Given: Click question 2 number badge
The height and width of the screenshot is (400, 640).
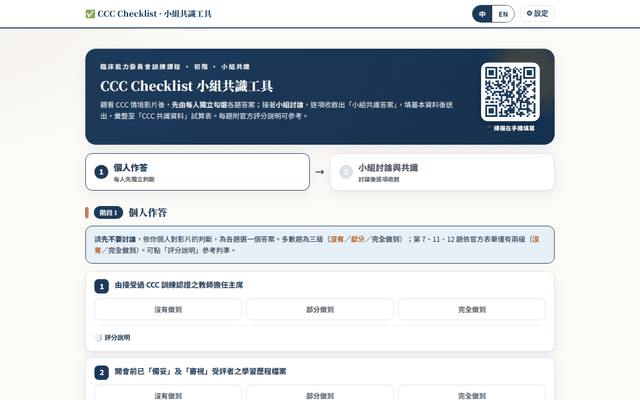Looking at the screenshot, I should click(102, 372).
